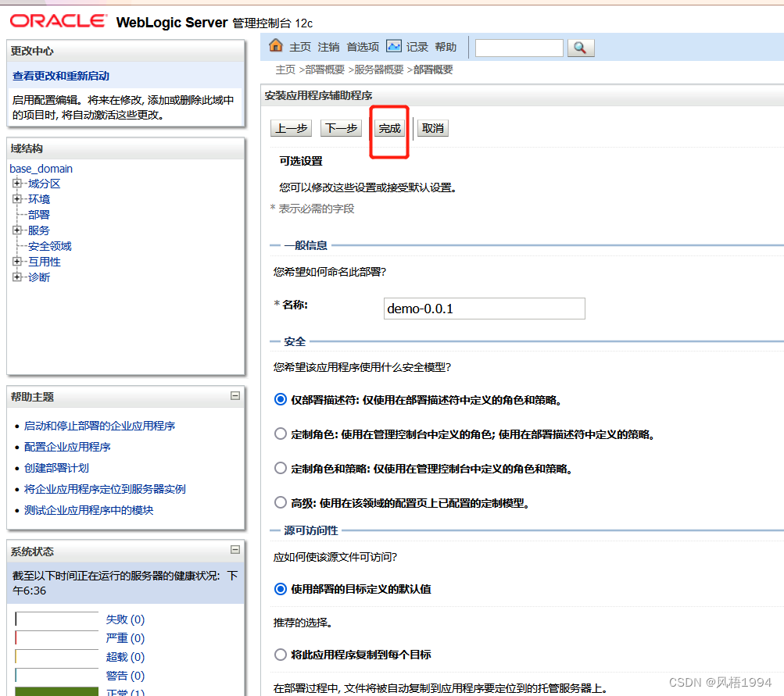
Task: Select 高级 security model radio option
Action: pyautogui.click(x=281, y=502)
